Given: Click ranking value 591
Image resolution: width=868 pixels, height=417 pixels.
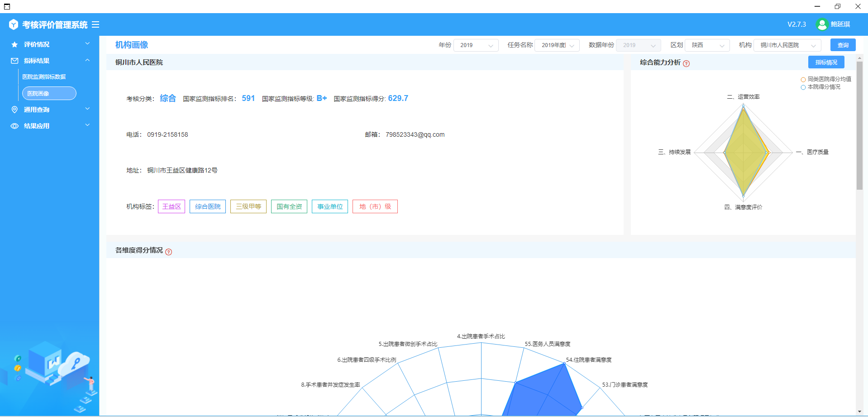Looking at the screenshot, I should coord(248,98).
